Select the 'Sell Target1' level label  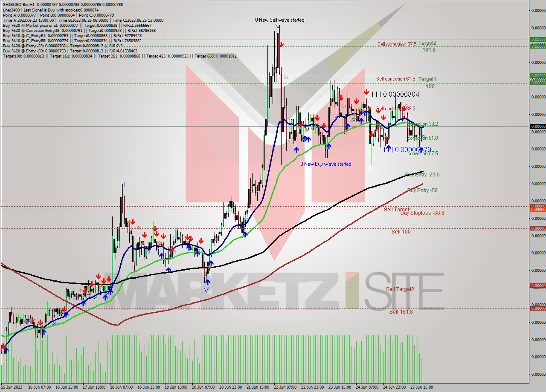(x=398, y=210)
